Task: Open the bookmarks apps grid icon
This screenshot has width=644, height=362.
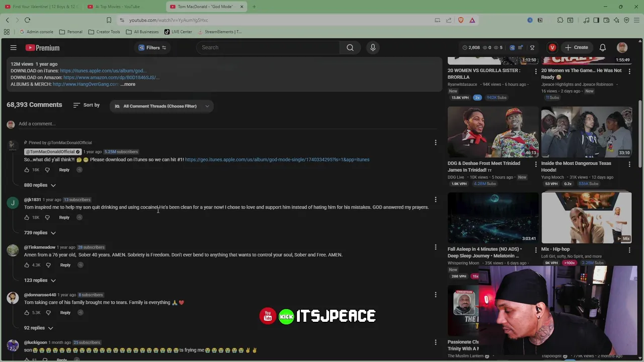Action: tap(7, 32)
